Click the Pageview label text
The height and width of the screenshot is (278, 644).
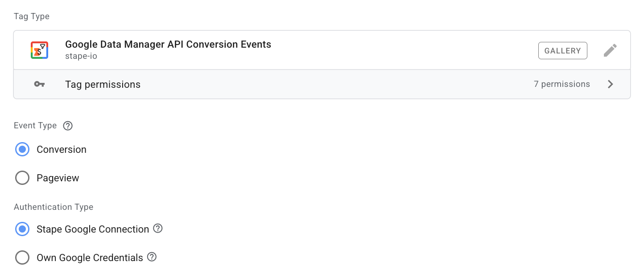click(x=58, y=178)
